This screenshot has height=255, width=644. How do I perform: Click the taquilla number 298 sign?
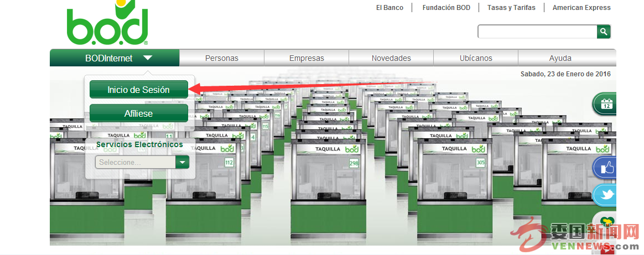[354, 163]
